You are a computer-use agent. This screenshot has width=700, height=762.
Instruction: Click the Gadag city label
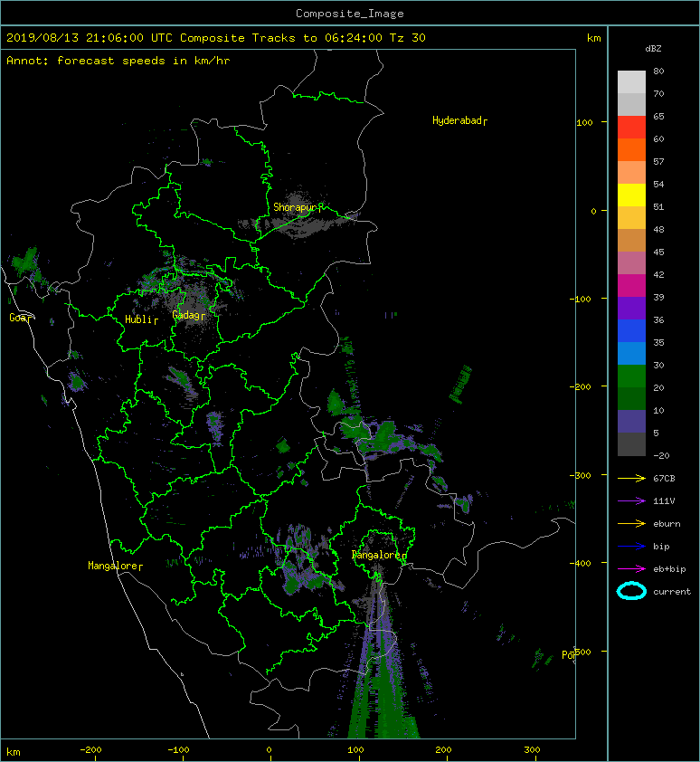pos(188,315)
